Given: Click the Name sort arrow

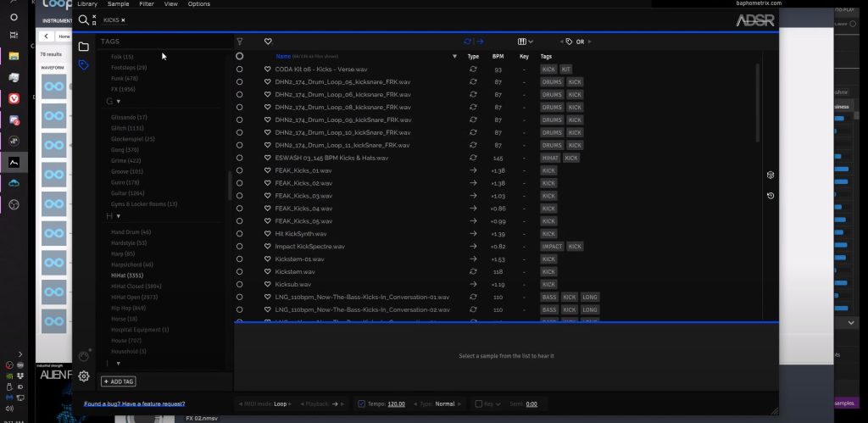Looking at the screenshot, I should tap(454, 57).
